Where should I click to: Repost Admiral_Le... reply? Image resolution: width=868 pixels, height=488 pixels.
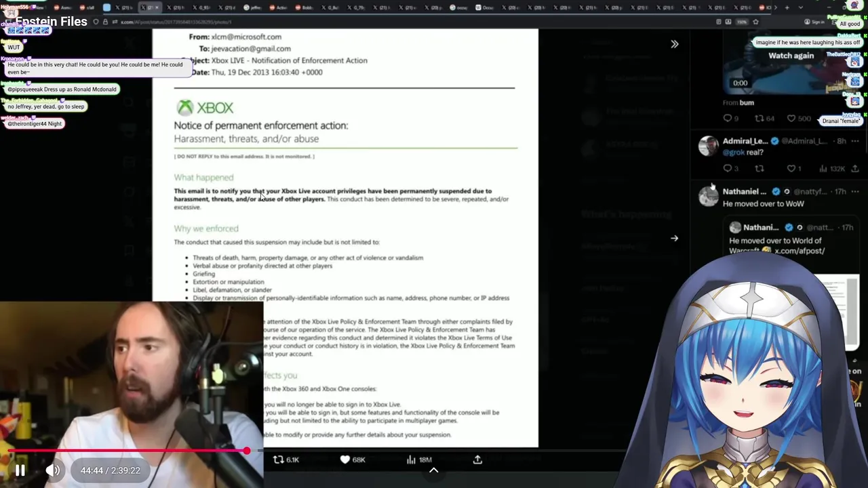click(x=759, y=168)
